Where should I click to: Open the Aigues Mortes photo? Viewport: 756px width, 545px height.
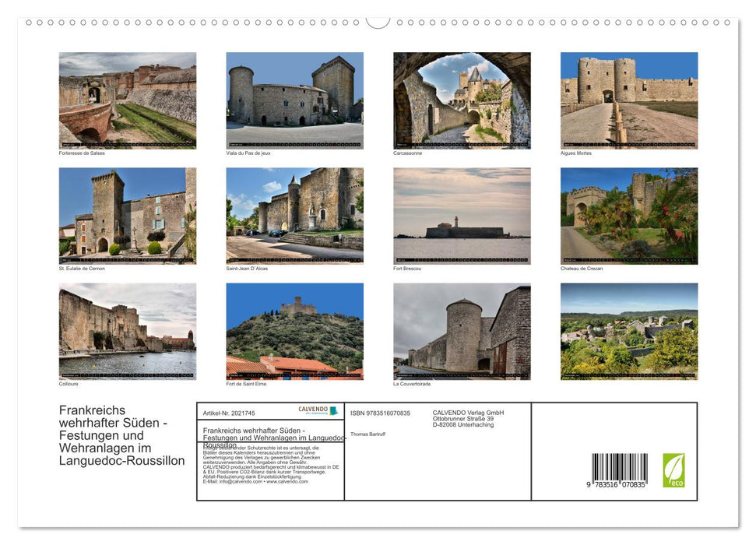pyautogui.click(x=628, y=100)
